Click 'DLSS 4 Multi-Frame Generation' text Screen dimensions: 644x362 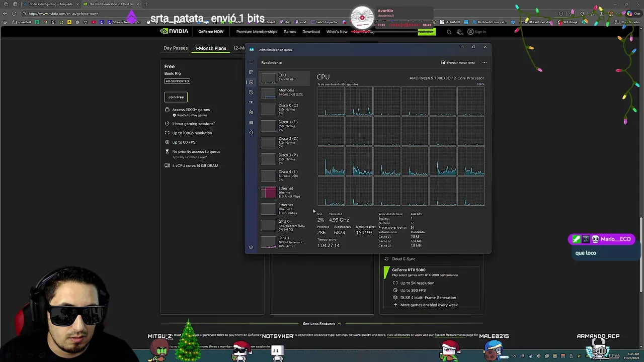coord(428,298)
